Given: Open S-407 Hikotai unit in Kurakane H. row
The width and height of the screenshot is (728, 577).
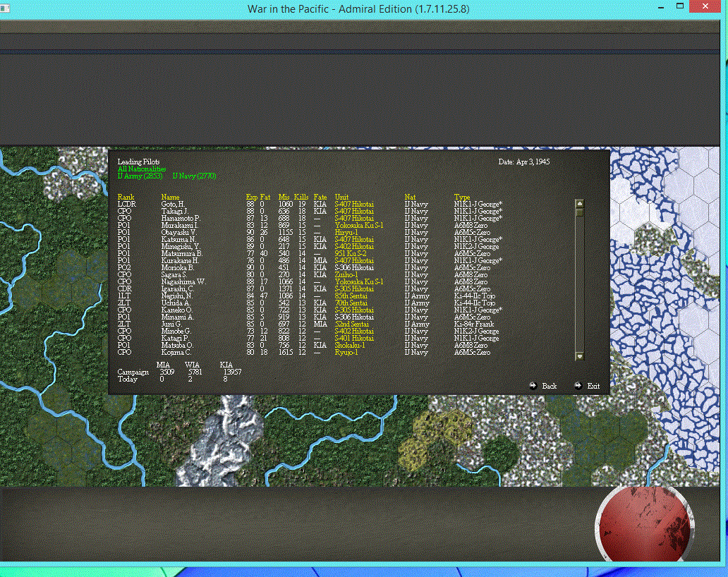Looking at the screenshot, I should pos(354,260).
